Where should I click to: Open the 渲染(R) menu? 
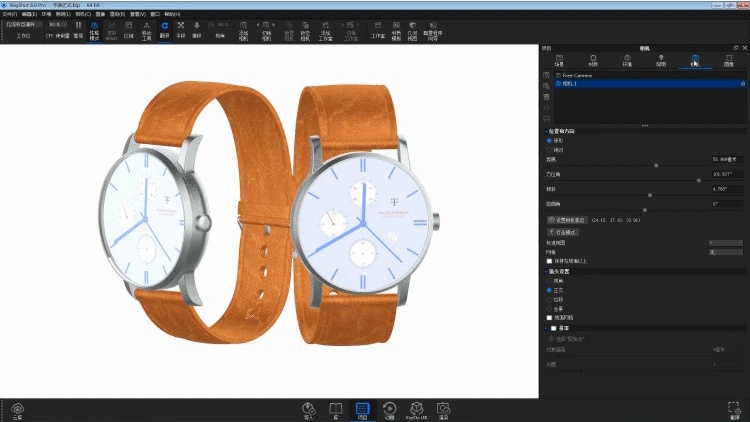118,14
